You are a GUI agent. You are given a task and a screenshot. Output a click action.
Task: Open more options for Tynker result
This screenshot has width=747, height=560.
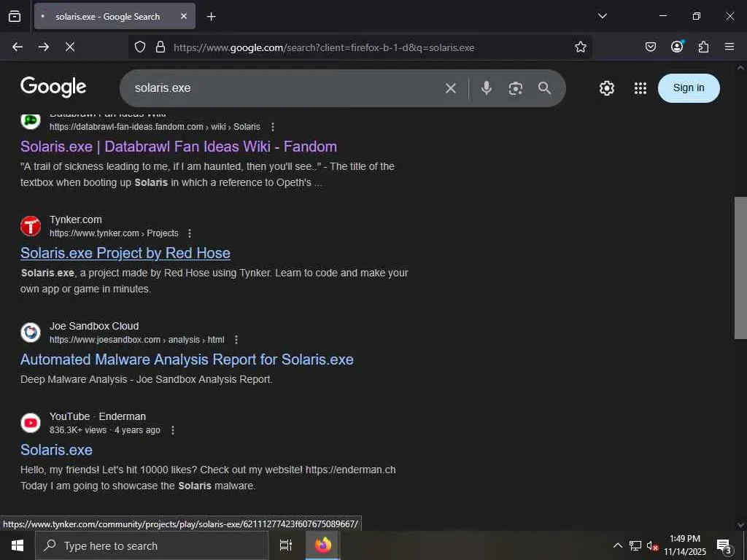[190, 233]
